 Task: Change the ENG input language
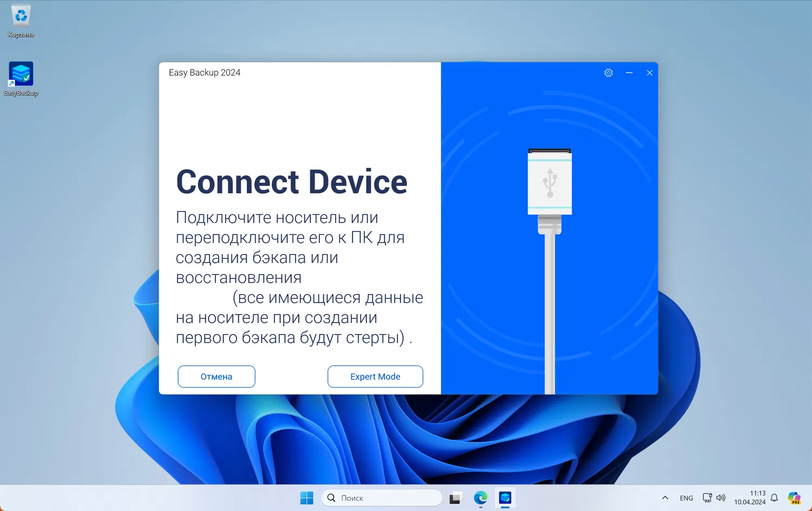point(686,498)
